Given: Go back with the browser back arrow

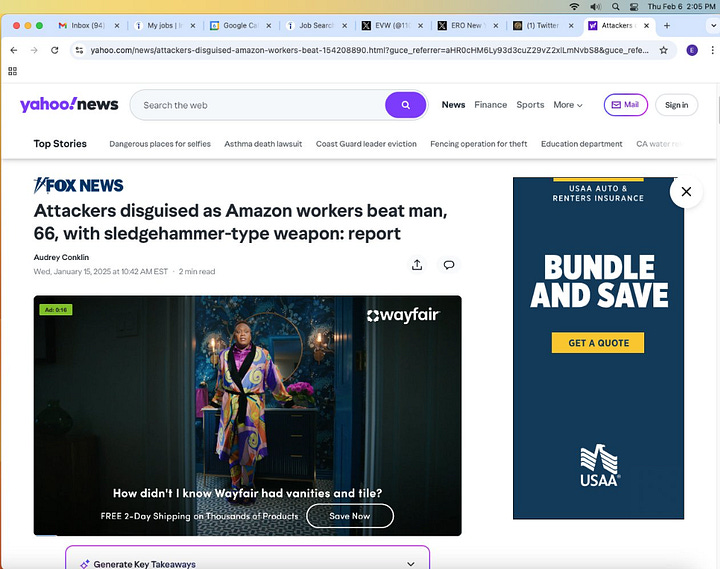Looking at the screenshot, I should click(x=14, y=50).
